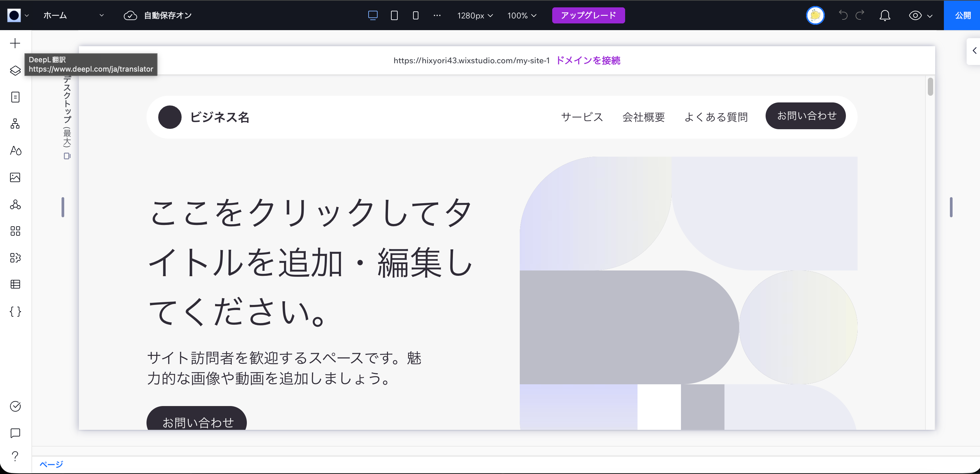Switch to mobile breakpoint view
This screenshot has width=980, height=474.
[415, 15]
